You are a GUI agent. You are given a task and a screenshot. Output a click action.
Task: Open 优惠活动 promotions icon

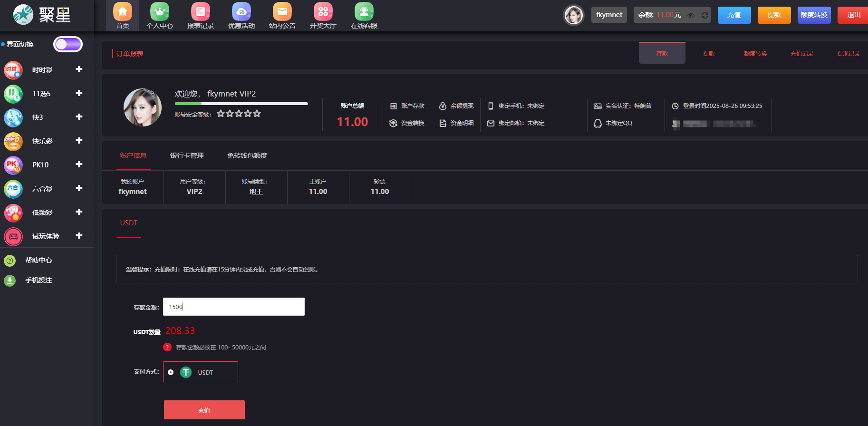(241, 12)
